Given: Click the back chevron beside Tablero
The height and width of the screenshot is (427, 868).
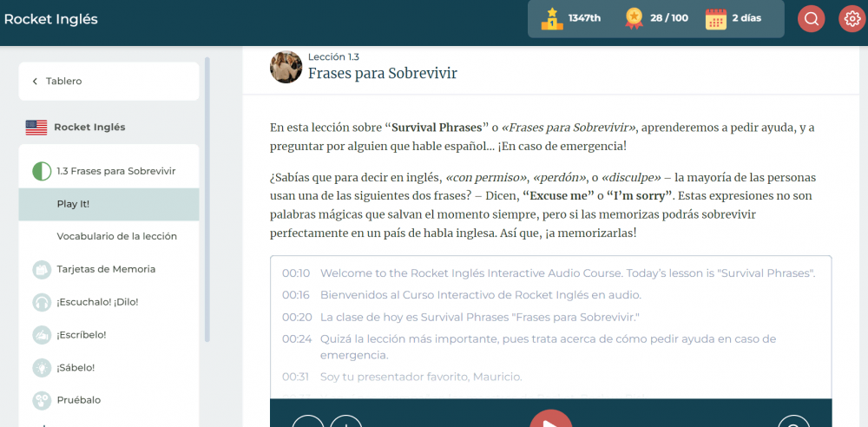Looking at the screenshot, I should coord(35,82).
